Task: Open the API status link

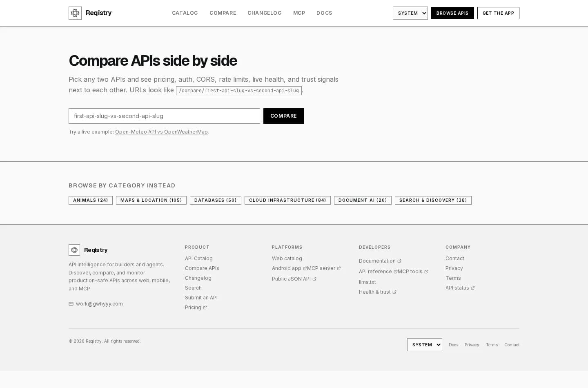Action: click(x=460, y=288)
